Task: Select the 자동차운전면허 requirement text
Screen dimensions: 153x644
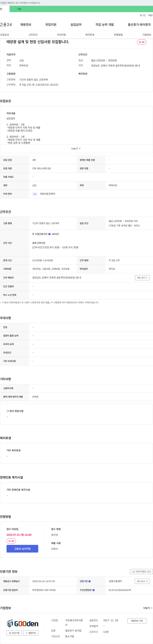Action: (x=47, y=194)
